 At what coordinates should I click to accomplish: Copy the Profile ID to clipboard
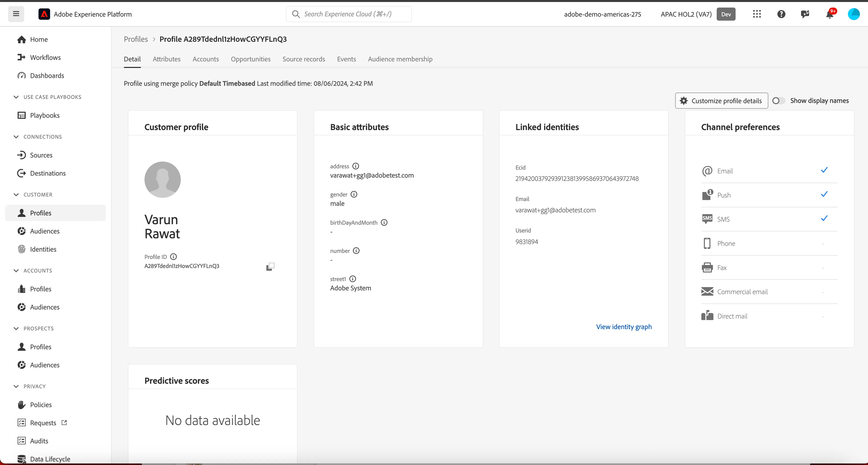pos(270,266)
